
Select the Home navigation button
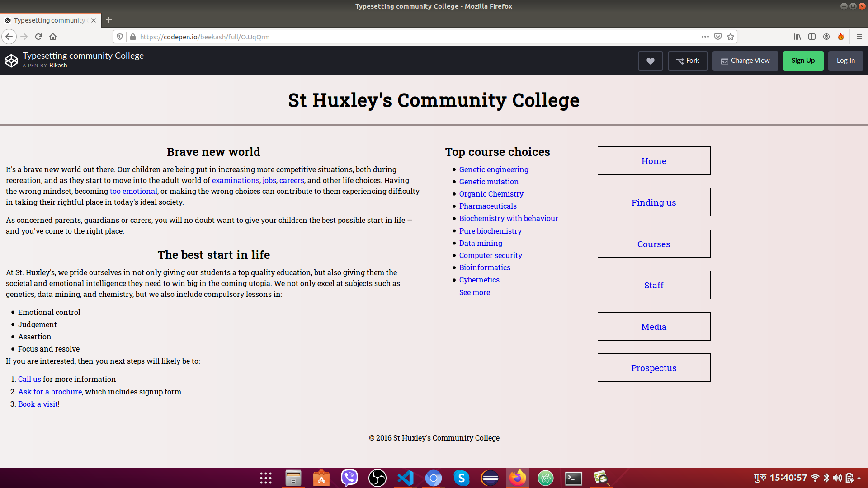click(654, 160)
